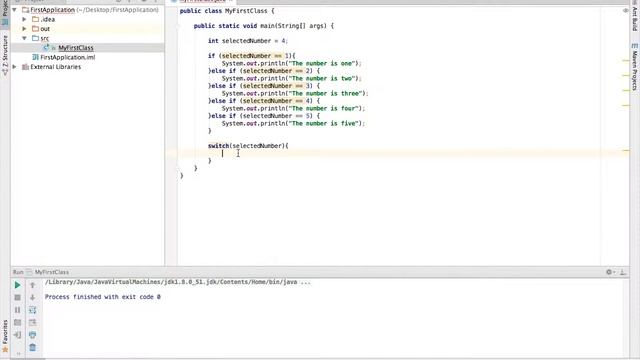Viewport: 640px width, 360px height.
Task: Click the .idea folder icon
Action: [36, 19]
